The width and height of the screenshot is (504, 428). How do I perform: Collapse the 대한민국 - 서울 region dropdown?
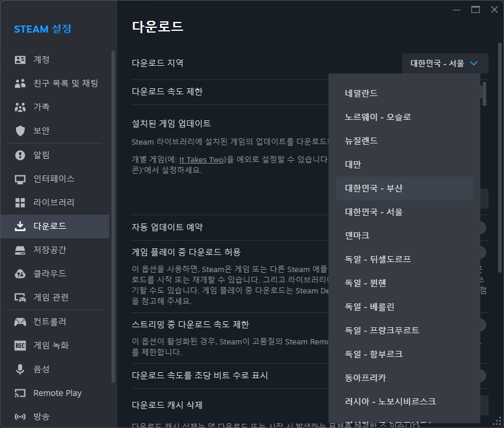pyautogui.click(x=445, y=63)
